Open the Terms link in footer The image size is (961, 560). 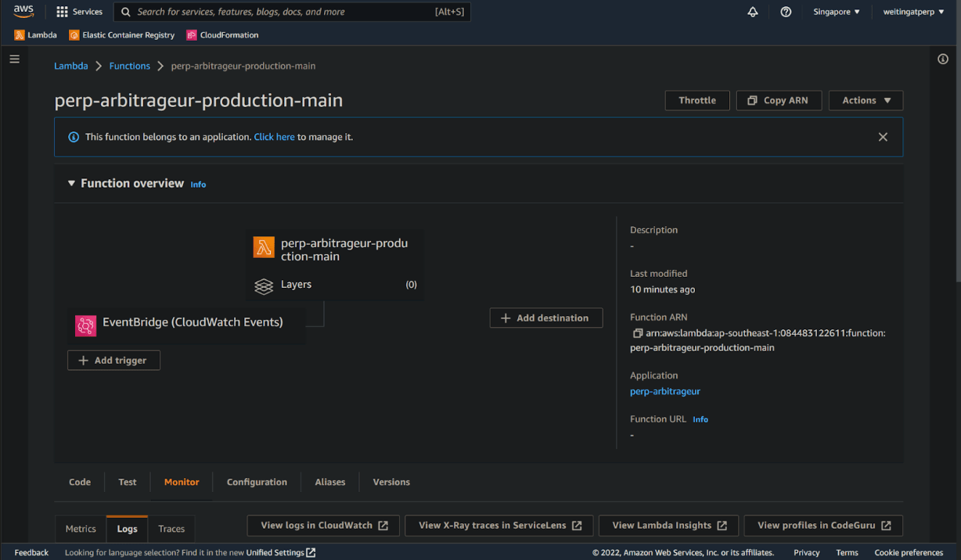coord(847,553)
